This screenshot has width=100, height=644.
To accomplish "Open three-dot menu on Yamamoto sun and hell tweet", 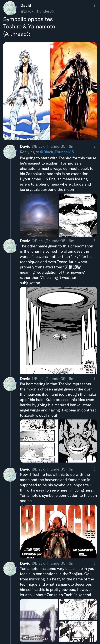I will (x=94, y=469).
